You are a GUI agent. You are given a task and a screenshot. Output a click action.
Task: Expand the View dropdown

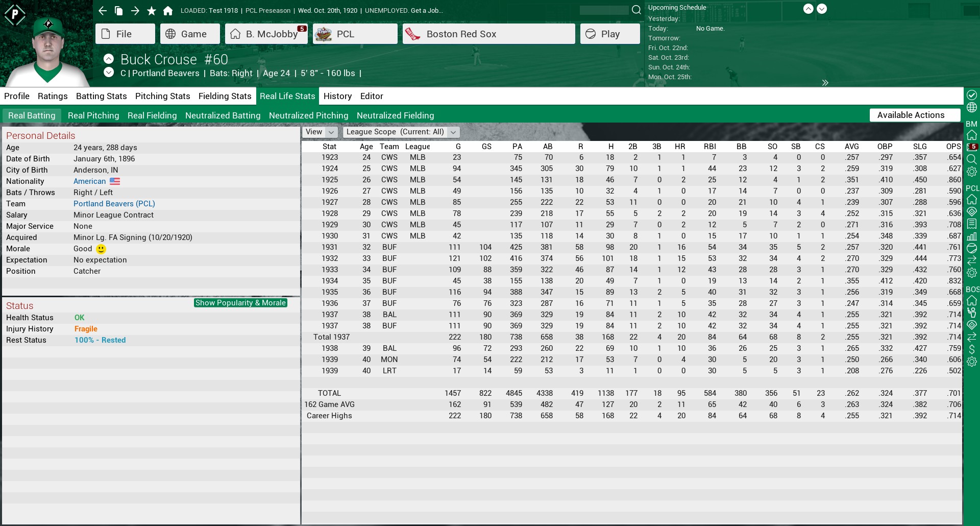point(320,132)
